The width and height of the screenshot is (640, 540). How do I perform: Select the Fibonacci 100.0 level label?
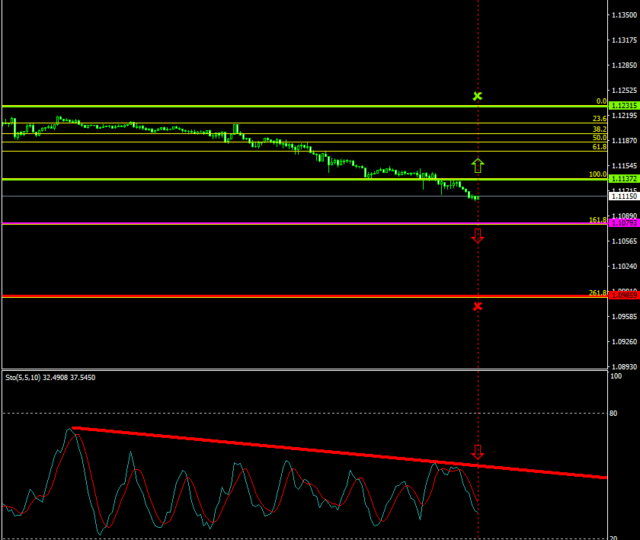tap(597, 175)
